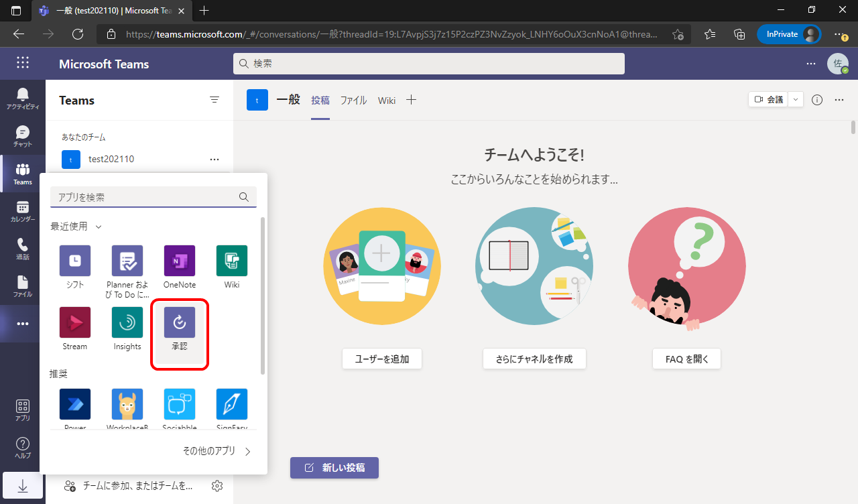Click the app flyout scrollbar
The width and height of the screenshot is (858, 504).
coord(263,295)
